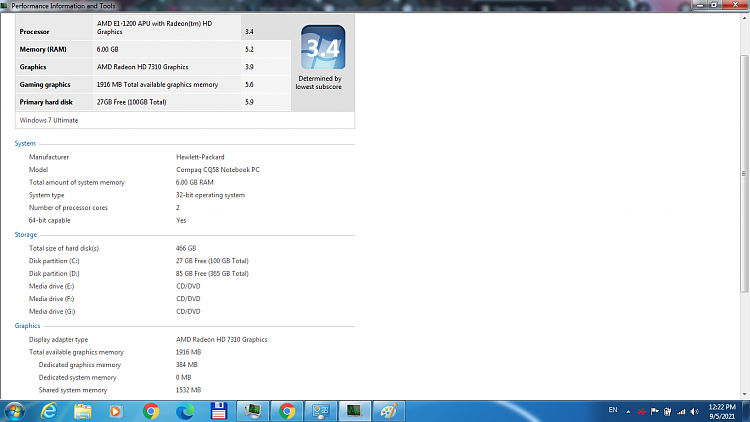Click 'Shared system memory' label

(73, 390)
